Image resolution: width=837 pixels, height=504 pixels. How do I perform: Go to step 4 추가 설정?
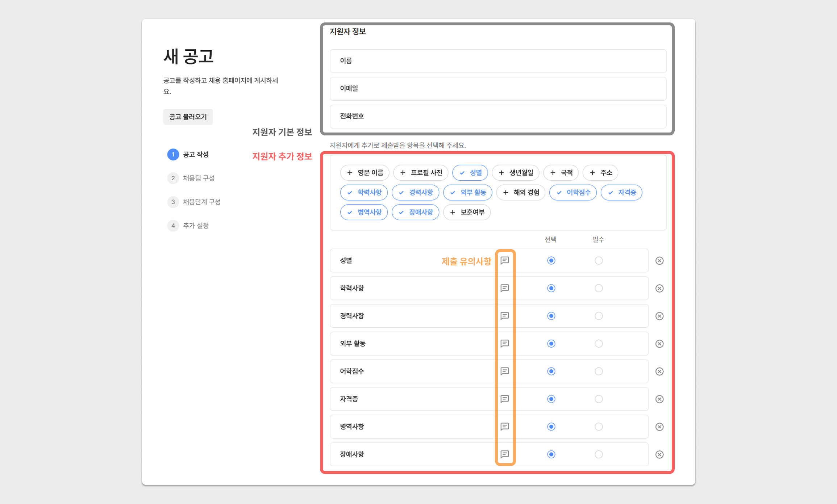tap(196, 226)
